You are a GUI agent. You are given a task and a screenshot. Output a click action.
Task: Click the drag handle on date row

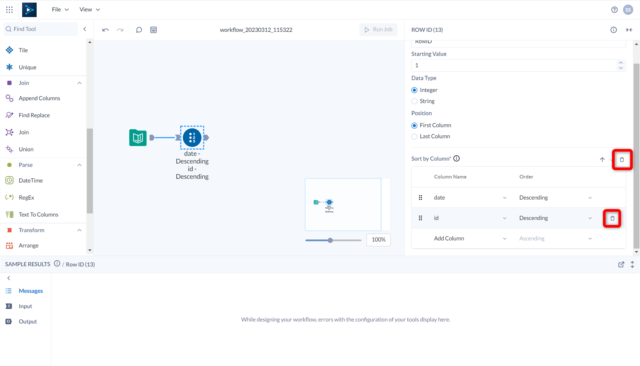point(420,197)
